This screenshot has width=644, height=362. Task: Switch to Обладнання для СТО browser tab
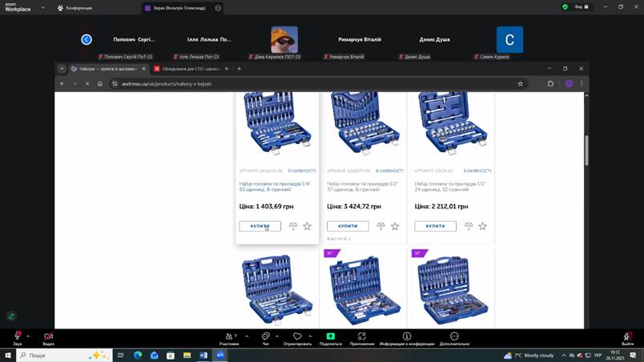pyautogui.click(x=191, y=69)
